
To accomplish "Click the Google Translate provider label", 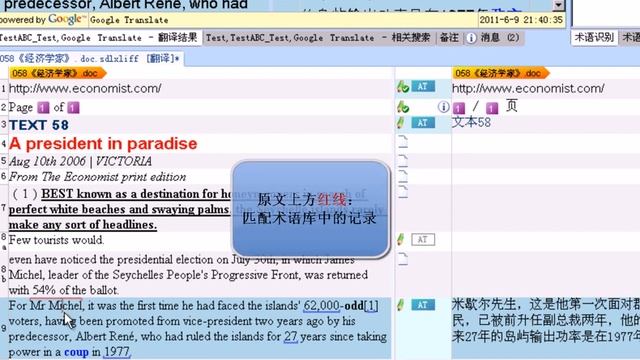I will 129,20.
